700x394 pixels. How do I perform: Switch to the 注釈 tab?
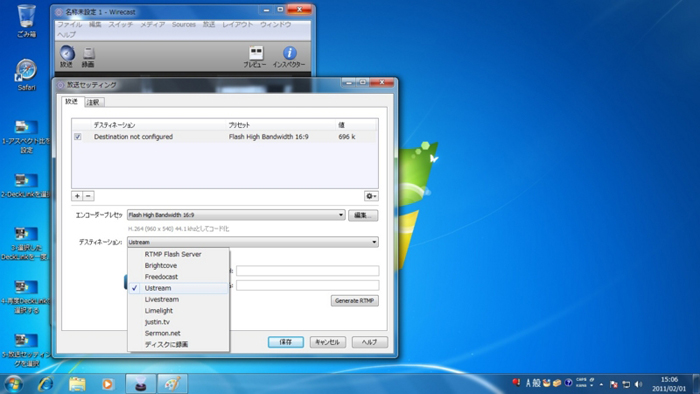tap(93, 103)
